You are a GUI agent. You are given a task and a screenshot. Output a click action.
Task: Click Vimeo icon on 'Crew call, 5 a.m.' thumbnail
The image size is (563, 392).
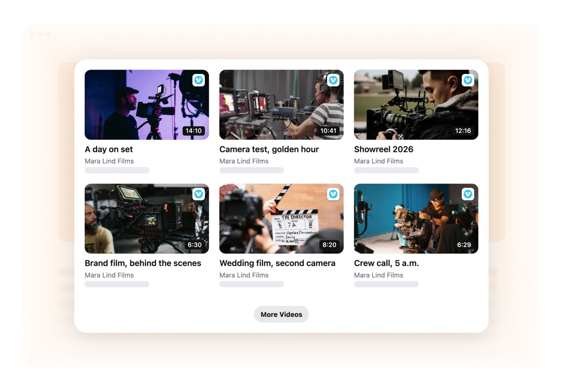tap(468, 194)
